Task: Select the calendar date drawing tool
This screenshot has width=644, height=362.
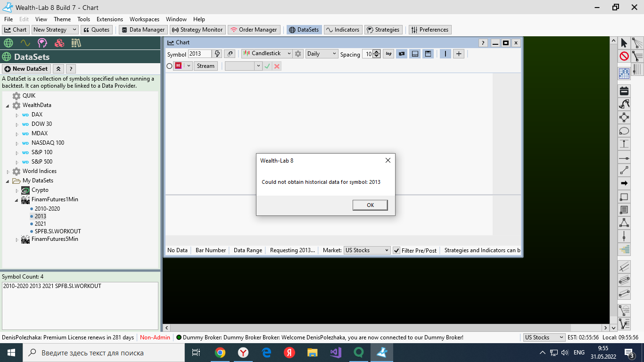Action: (624, 91)
